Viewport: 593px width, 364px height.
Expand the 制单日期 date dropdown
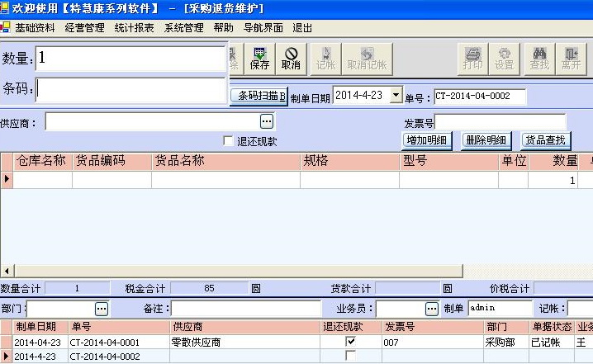coord(396,95)
